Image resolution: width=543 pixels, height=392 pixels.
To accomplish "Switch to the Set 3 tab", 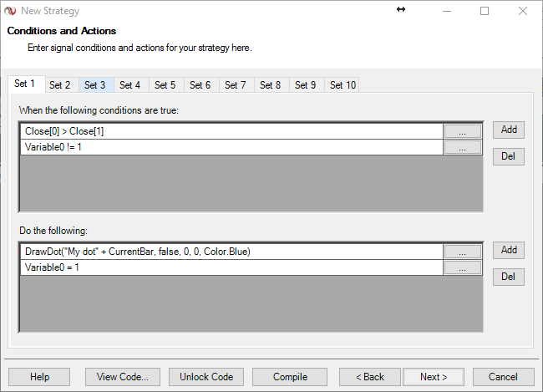I will [95, 85].
